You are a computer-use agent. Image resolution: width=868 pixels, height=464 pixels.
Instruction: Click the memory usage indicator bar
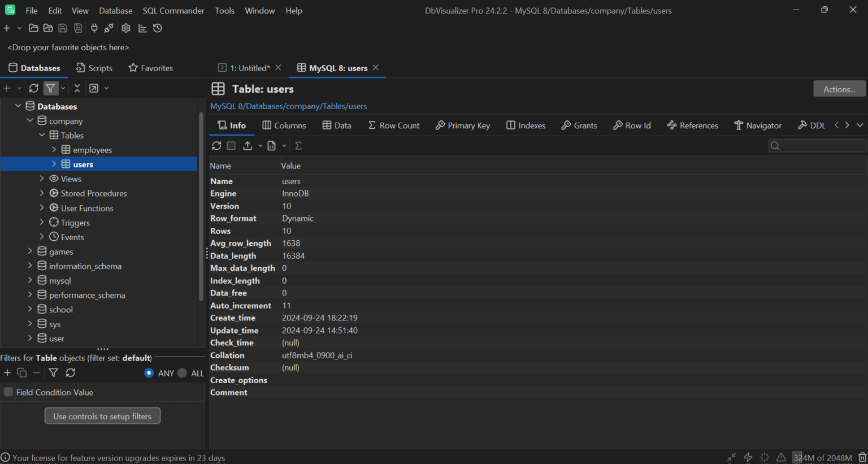point(823,457)
